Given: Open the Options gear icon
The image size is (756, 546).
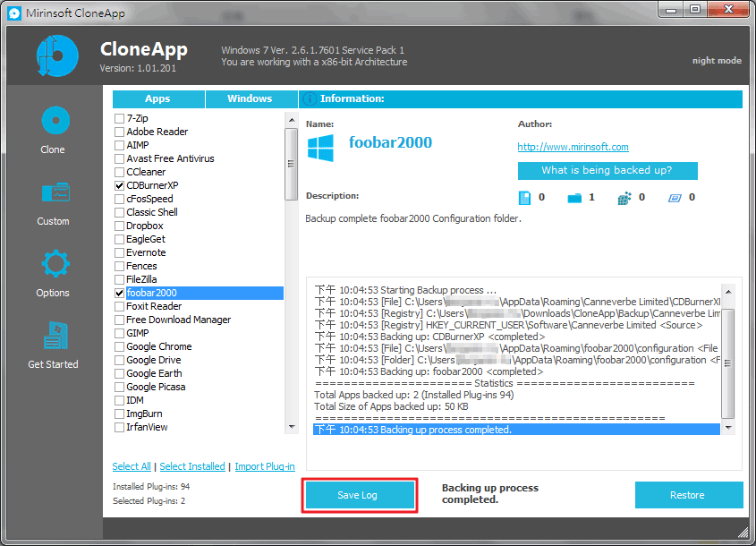Looking at the screenshot, I should 55,263.
